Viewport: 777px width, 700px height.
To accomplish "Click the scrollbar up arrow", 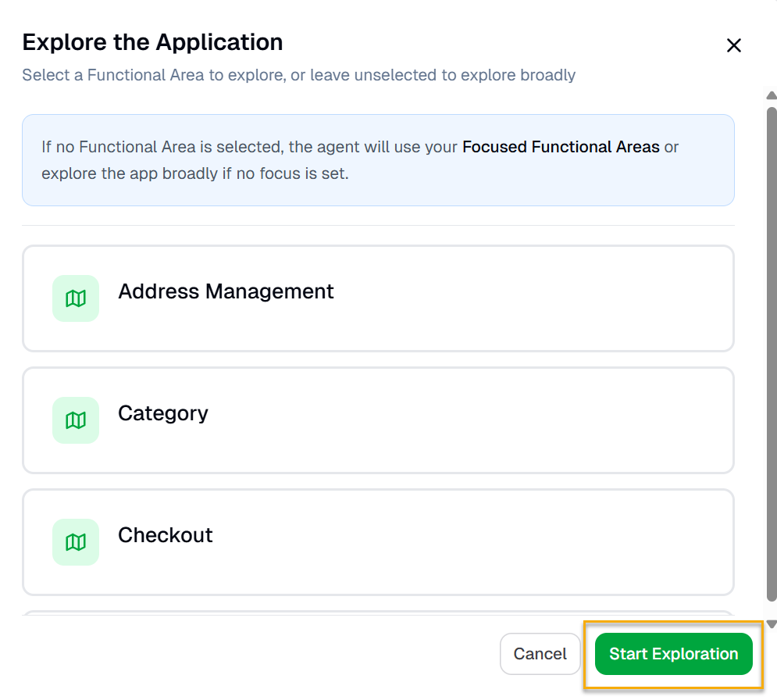I will (x=772, y=95).
